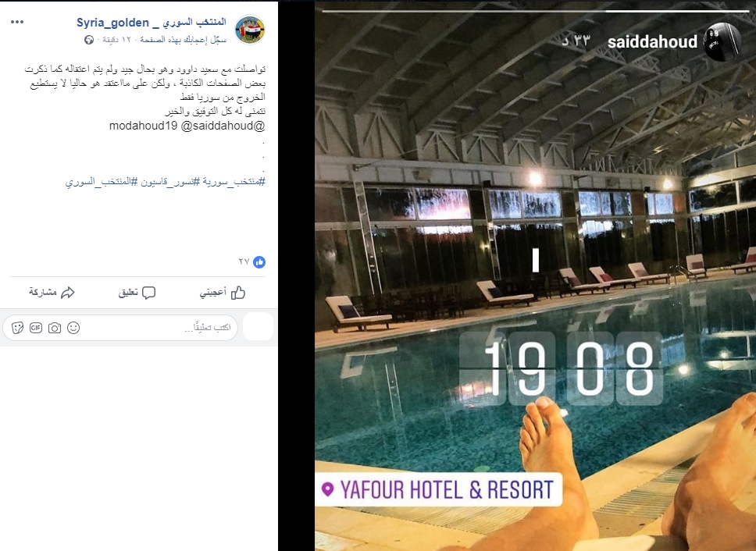
Task: Click the Syria_golden page profile picture
Action: point(250,30)
